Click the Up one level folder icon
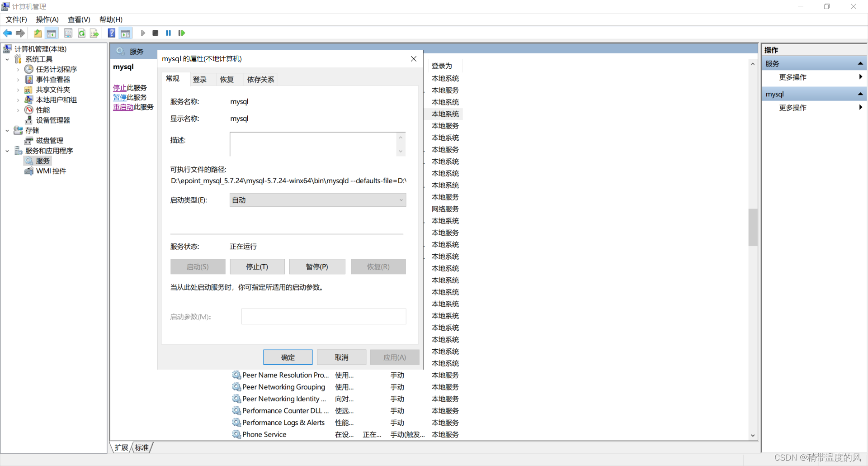This screenshot has height=466, width=868. (x=38, y=33)
